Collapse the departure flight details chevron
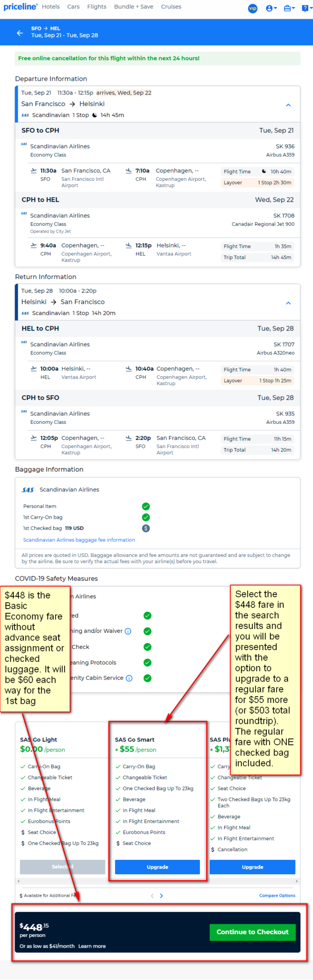Viewport: 313px width, 980px height. pos(288,105)
